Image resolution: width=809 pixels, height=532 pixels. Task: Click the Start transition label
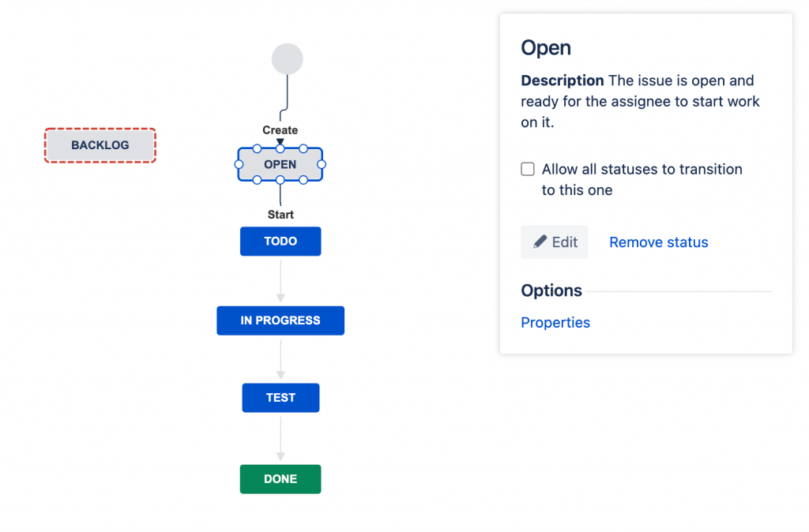280,215
